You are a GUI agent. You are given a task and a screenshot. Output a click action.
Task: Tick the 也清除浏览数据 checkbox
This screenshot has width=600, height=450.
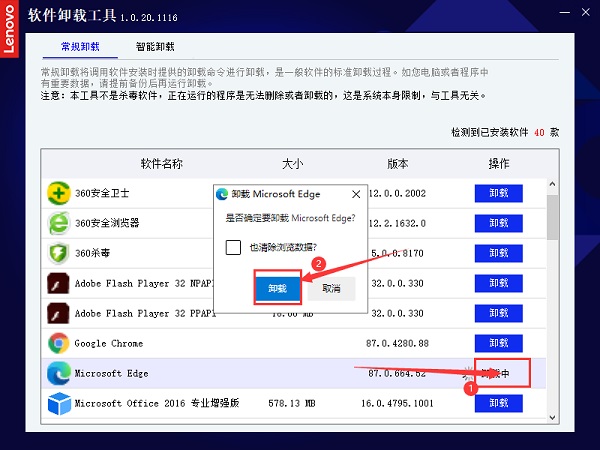[x=233, y=247]
